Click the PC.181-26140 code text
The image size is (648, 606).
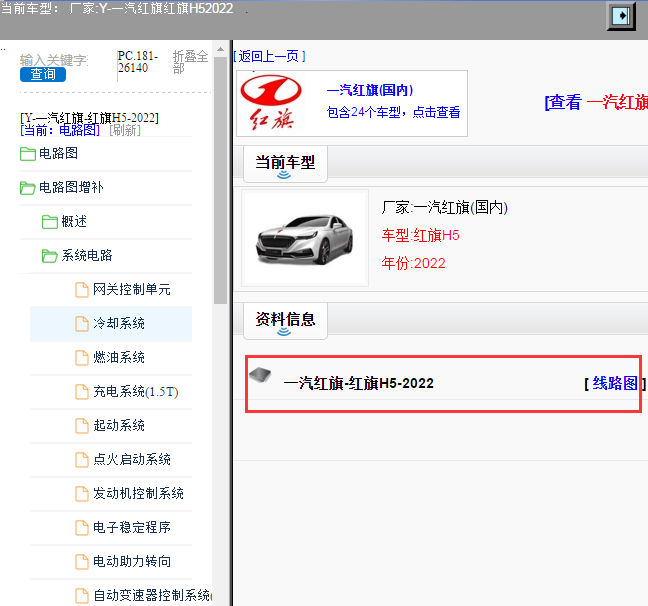click(138, 62)
